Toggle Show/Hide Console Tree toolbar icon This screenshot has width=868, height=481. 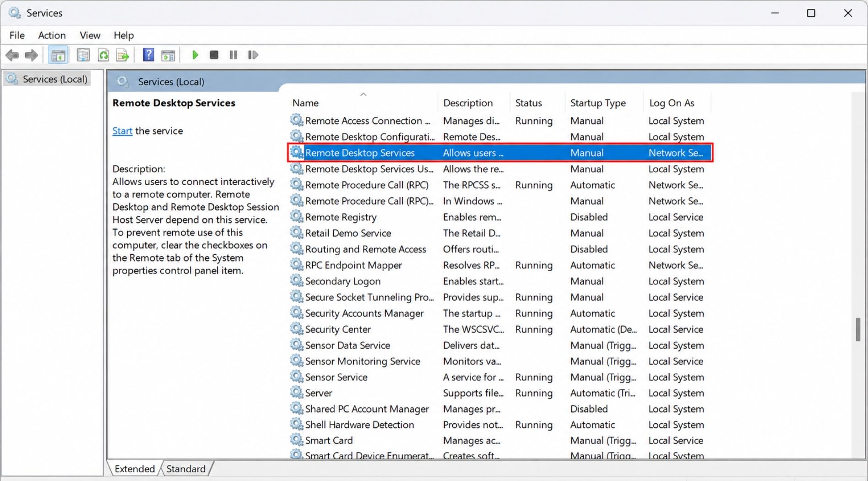pos(58,55)
